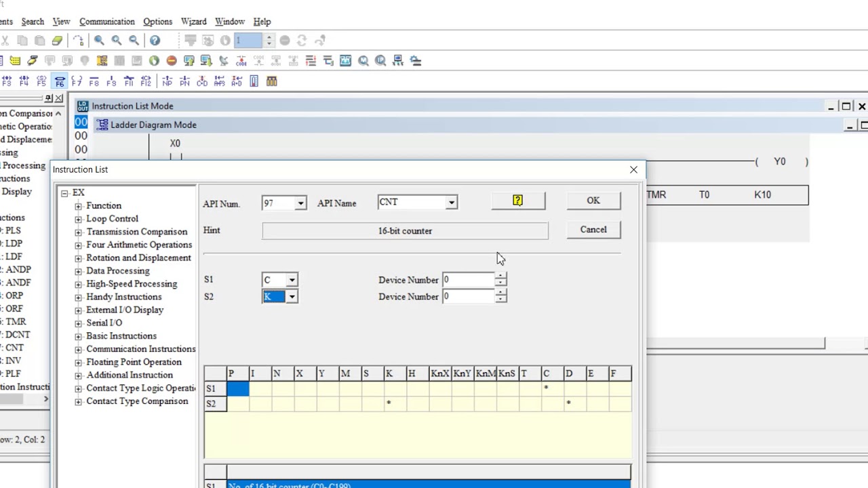Click the highlighted F6 application instruction icon
The width and height of the screenshot is (868, 488).
(60, 81)
